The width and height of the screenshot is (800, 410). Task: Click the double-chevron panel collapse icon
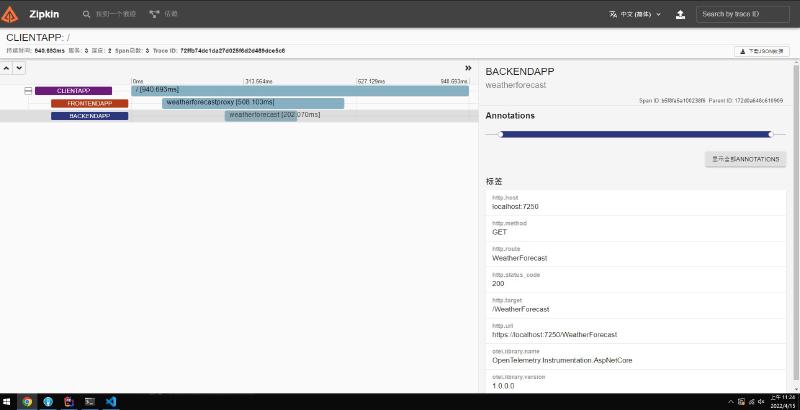pyautogui.click(x=468, y=68)
